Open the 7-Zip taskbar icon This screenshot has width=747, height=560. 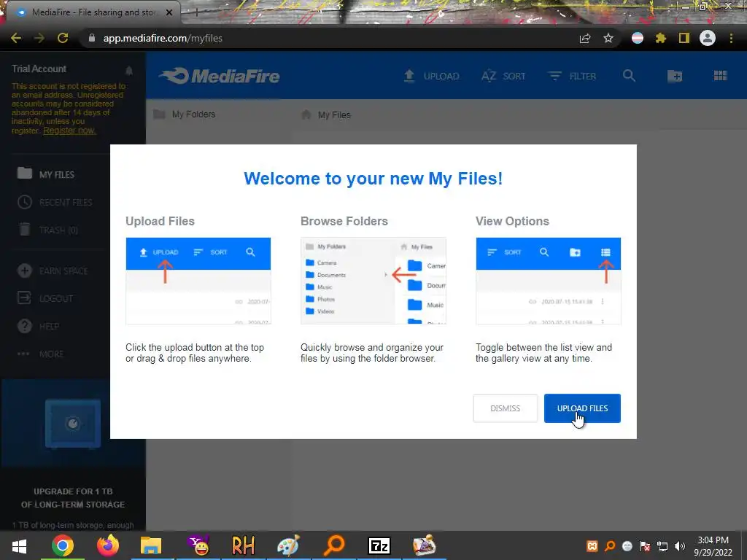[379, 545]
